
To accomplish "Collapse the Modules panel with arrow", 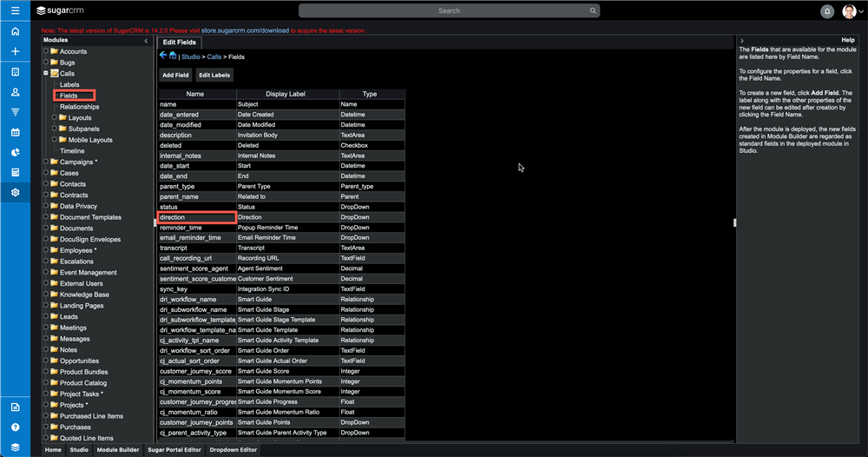I will click(x=146, y=41).
